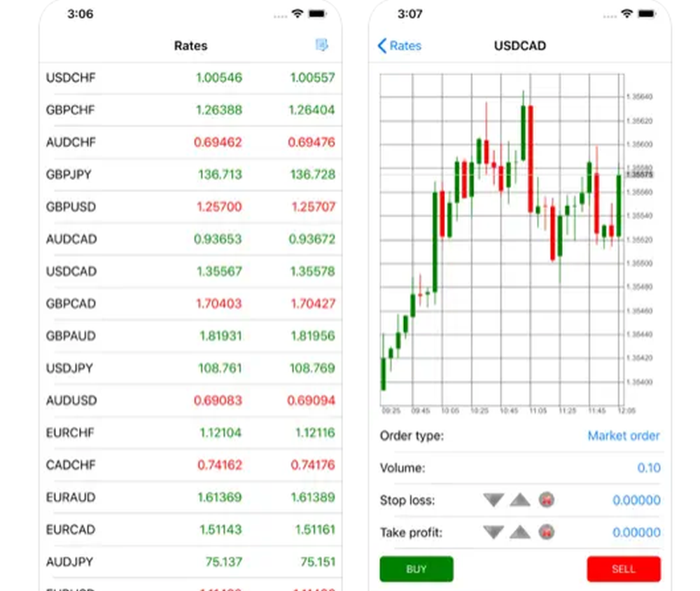The height and width of the screenshot is (591, 700).
Task: Increase Stop loss with up triangle
Action: pyautogui.click(x=519, y=500)
